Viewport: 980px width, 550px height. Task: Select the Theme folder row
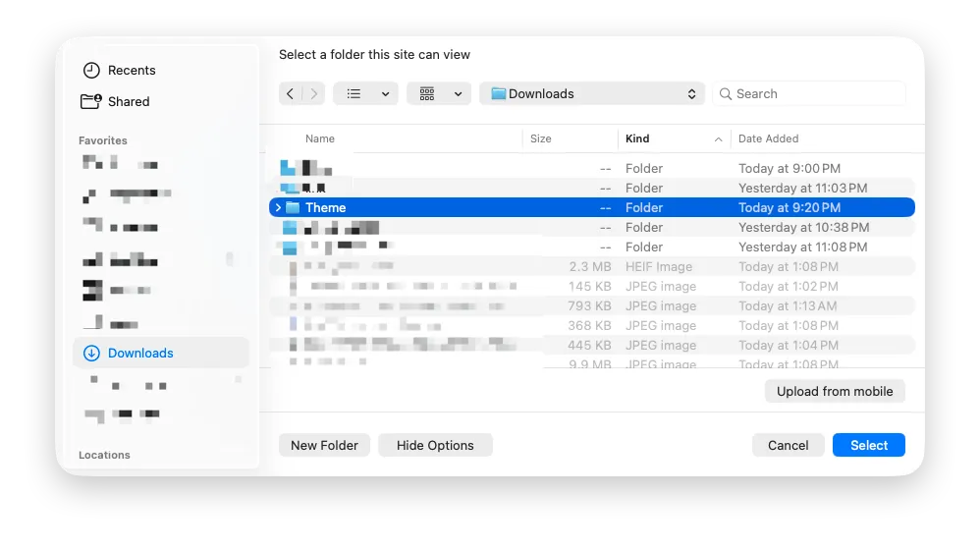point(442,207)
